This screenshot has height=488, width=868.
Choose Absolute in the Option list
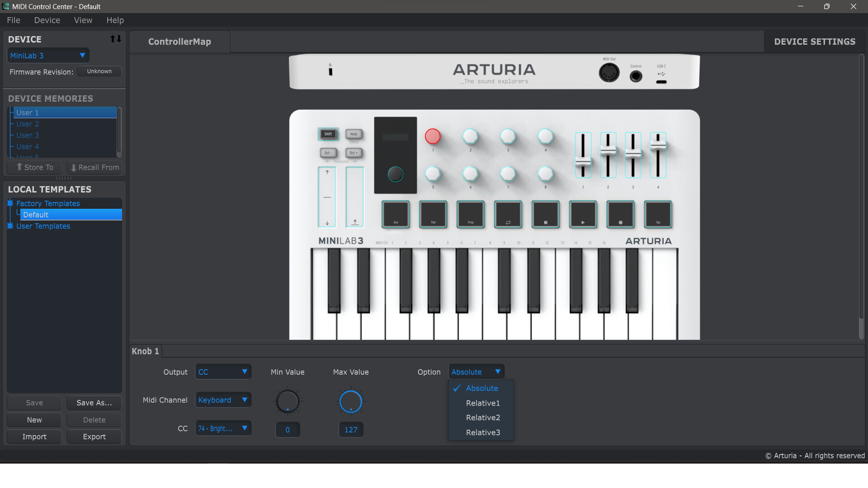[481, 388]
